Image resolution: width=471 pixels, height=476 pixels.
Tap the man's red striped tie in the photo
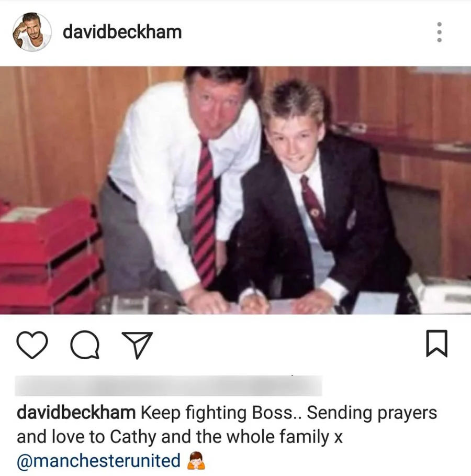click(205, 213)
